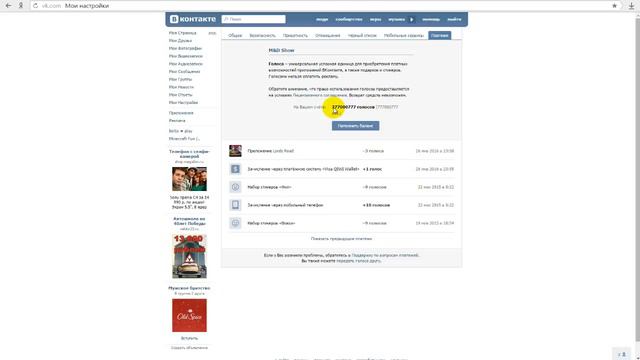Image resolution: width=640 pixels, height=360 pixels.
Task: Click the 'ред.' edit link beside Моя Страница
Action: pyautogui.click(x=212, y=33)
